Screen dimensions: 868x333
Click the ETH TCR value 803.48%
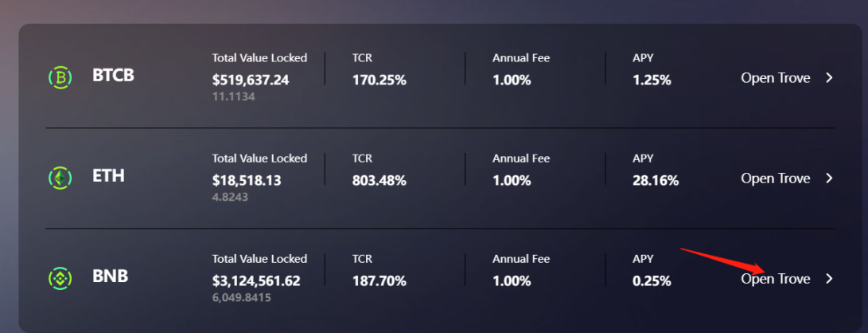(379, 180)
